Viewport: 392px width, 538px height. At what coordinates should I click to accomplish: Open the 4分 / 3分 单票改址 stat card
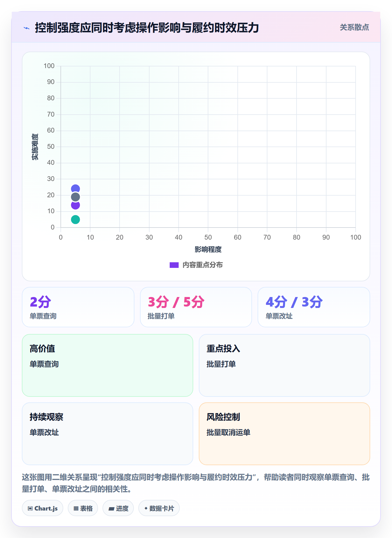[314, 307]
